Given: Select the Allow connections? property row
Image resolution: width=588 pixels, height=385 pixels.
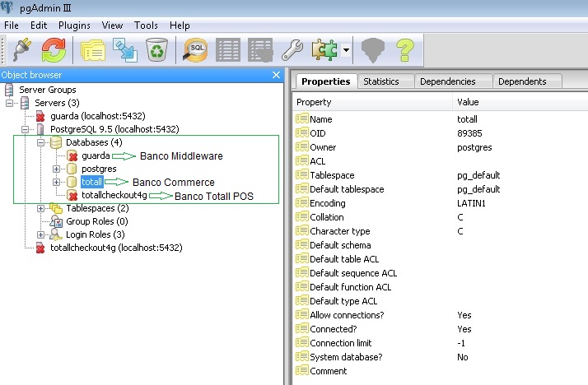Looking at the screenshot, I should [441, 315].
